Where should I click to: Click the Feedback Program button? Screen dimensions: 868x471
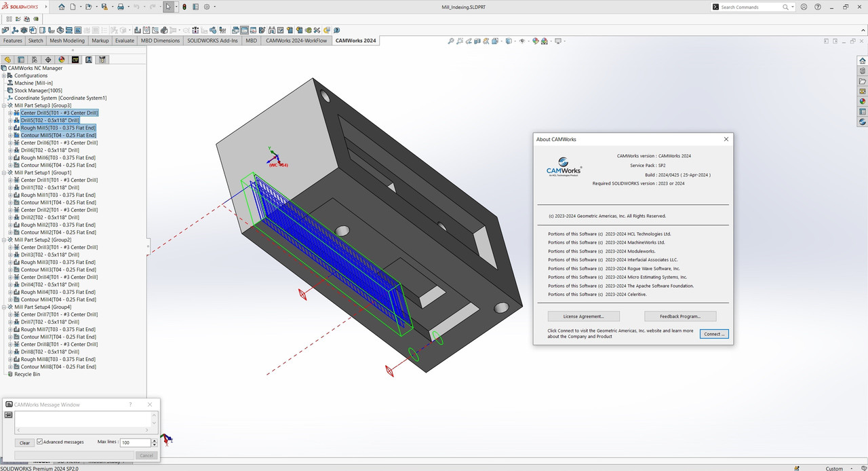coord(680,316)
